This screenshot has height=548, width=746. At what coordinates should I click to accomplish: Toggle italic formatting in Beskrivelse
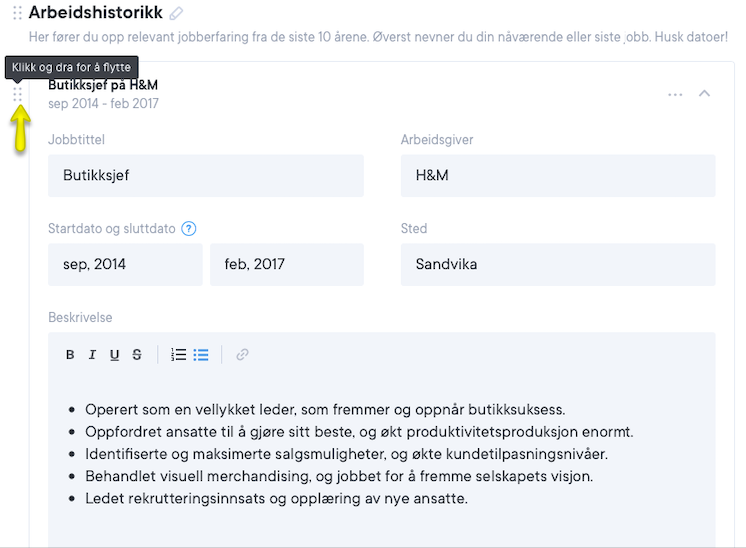coord(92,355)
